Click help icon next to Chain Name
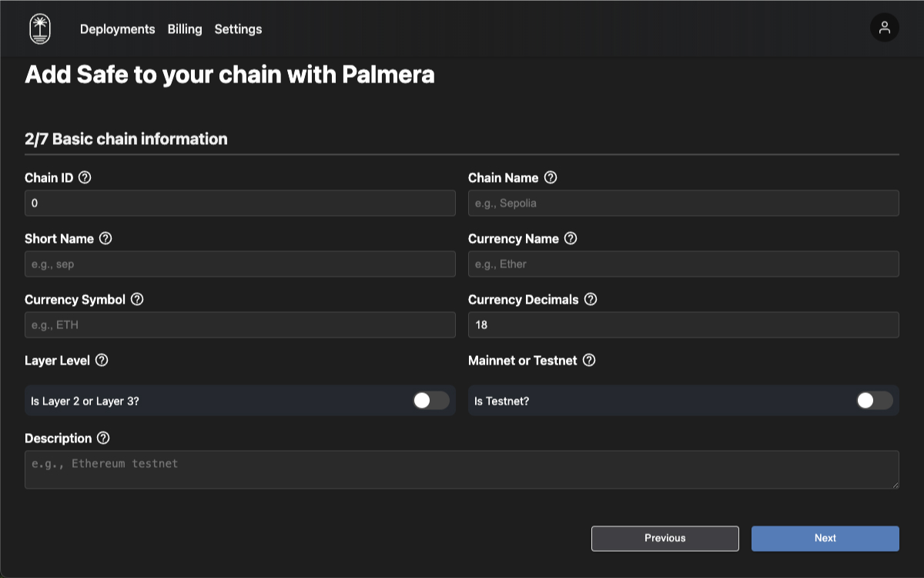Image resolution: width=924 pixels, height=578 pixels. (x=551, y=177)
